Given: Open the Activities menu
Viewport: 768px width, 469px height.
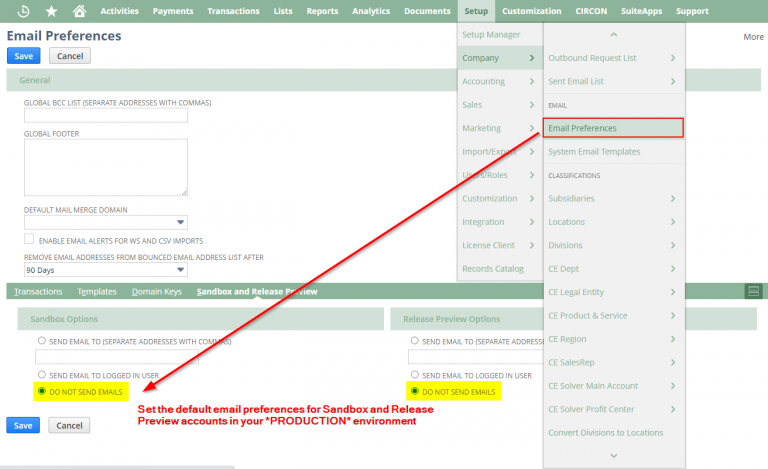Looking at the screenshot, I should click(x=120, y=11).
